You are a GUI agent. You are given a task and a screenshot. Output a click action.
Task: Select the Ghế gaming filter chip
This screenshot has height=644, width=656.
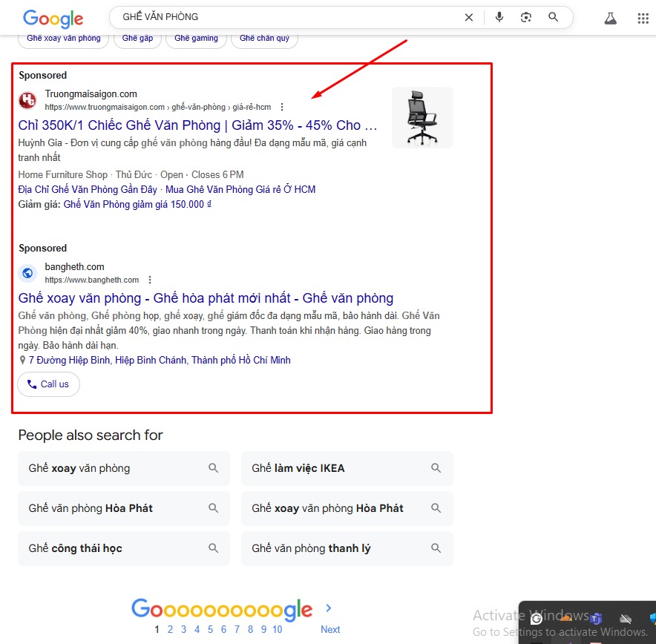[196, 38]
